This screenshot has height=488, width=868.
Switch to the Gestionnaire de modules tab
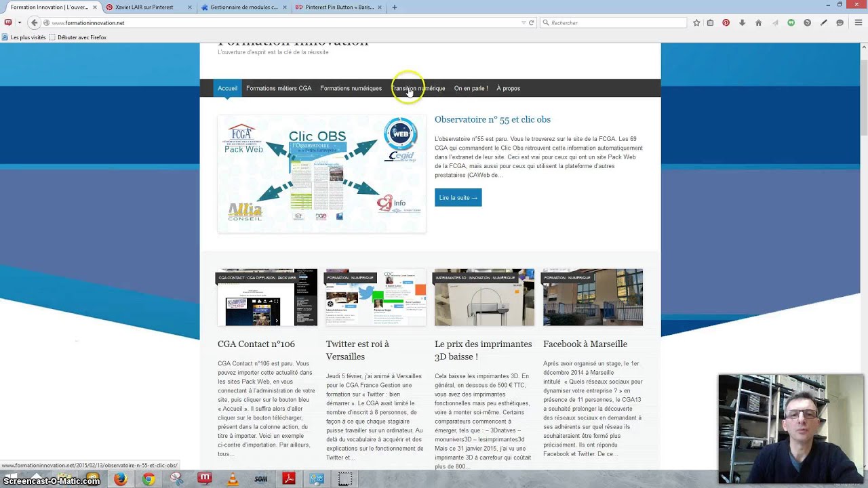tap(243, 7)
